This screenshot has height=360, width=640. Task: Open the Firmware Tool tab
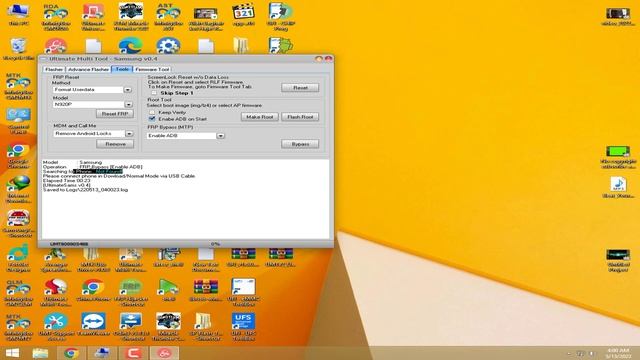[152, 69]
